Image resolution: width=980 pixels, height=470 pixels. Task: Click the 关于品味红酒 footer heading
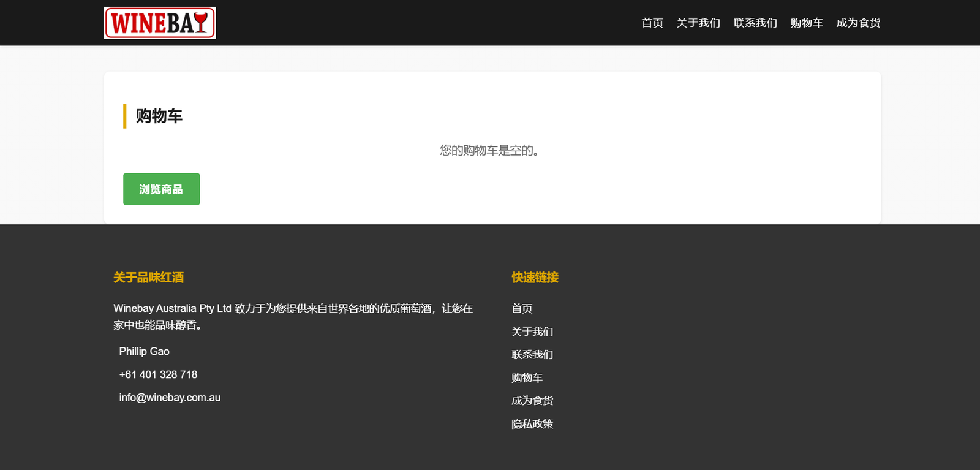(148, 278)
